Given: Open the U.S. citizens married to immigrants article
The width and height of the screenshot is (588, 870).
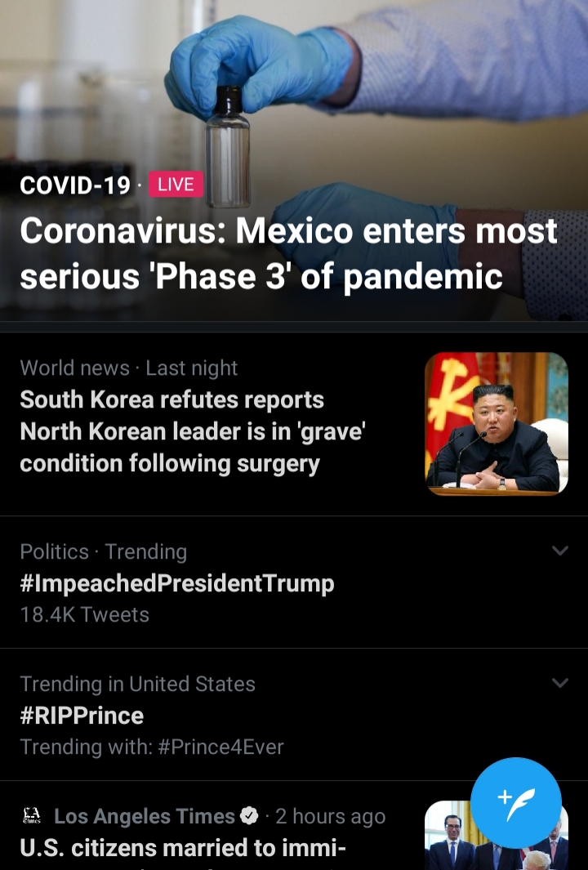Looking at the screenshot, I should (183, 849).
